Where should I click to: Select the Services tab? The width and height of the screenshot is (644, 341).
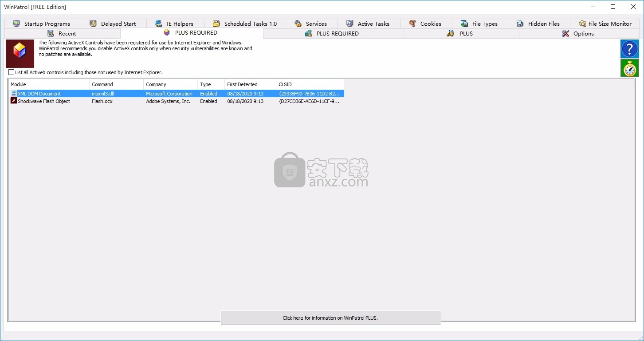(311, 24)
